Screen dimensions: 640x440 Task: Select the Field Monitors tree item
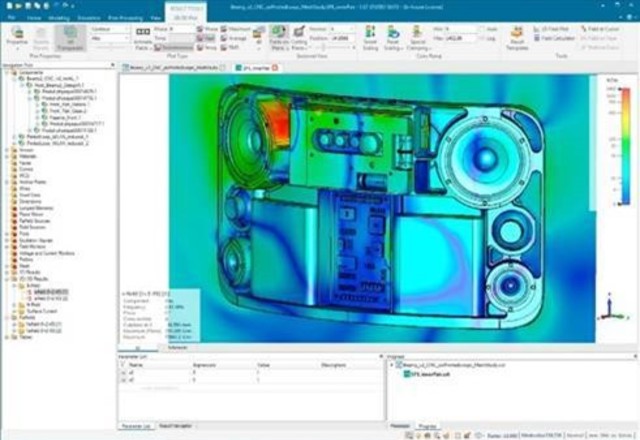click(33, 247)
